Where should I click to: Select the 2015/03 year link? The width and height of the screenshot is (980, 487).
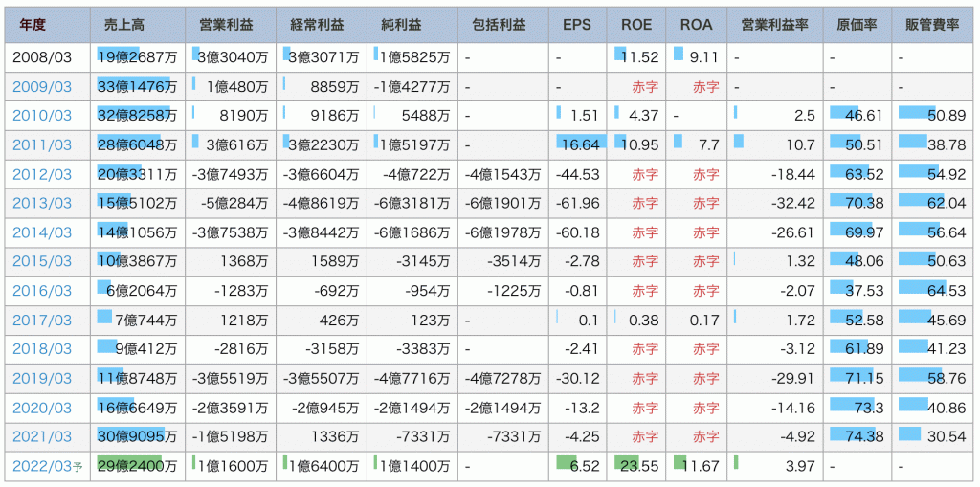pyautogui.click(x=42, y=262)
